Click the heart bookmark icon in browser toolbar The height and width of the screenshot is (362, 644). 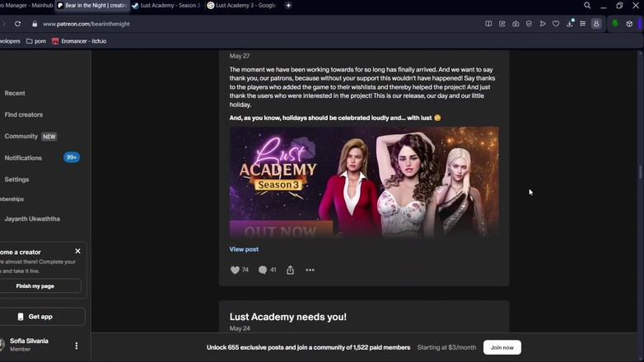point(556,24)
